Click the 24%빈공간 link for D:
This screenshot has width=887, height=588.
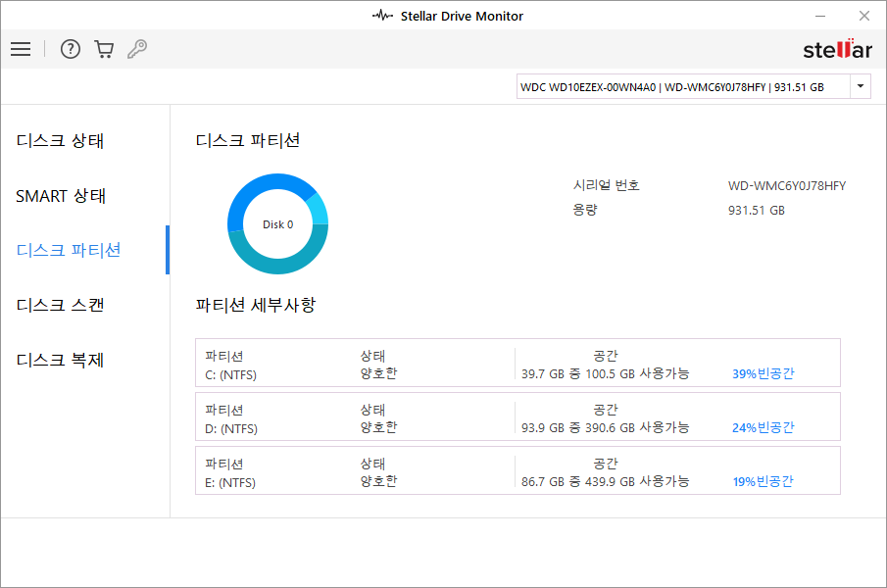(763, 427)
